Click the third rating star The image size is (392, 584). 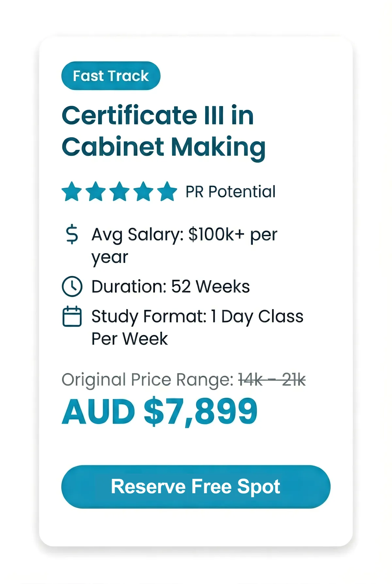[x=120, y=191]
